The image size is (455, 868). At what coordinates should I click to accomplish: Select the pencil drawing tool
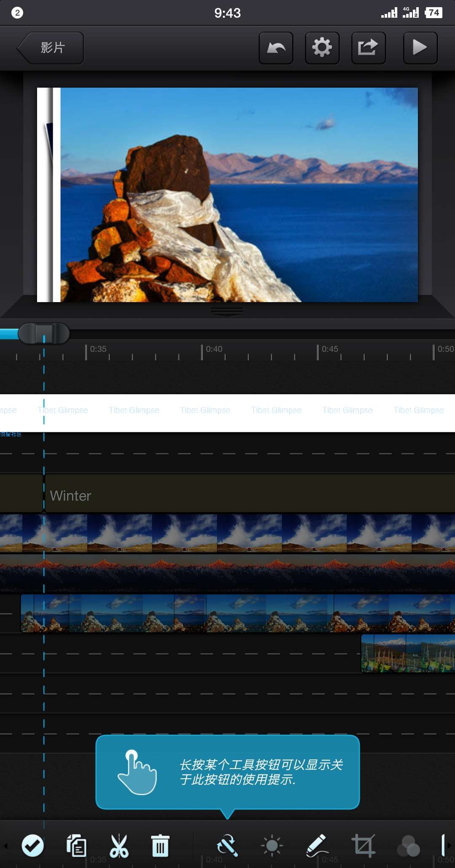pyautogui.click(x=317, y=845)
